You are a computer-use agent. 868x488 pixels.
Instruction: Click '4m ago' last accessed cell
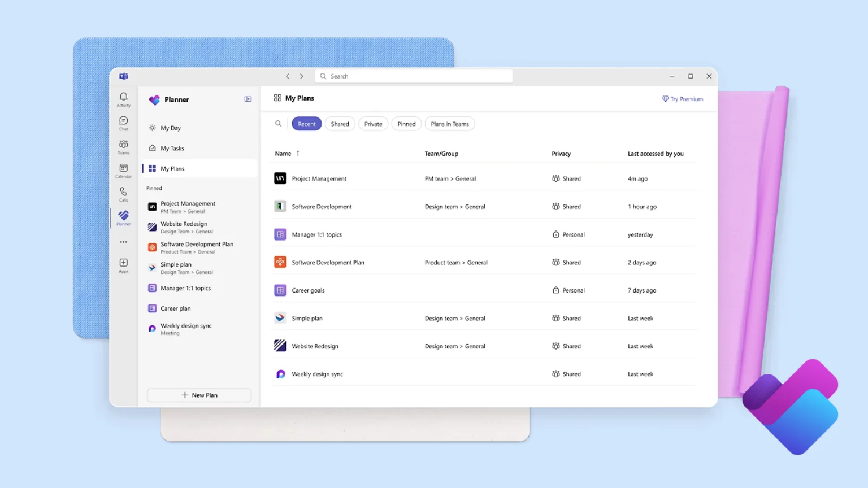637,178
